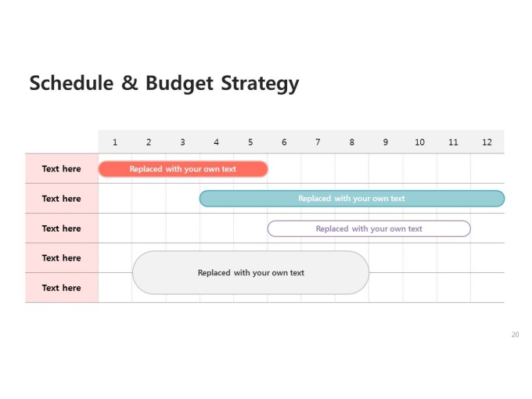The width and height of the screenshot is (532, 399).
Task: Select month column header 10
Action: point(419,142)
